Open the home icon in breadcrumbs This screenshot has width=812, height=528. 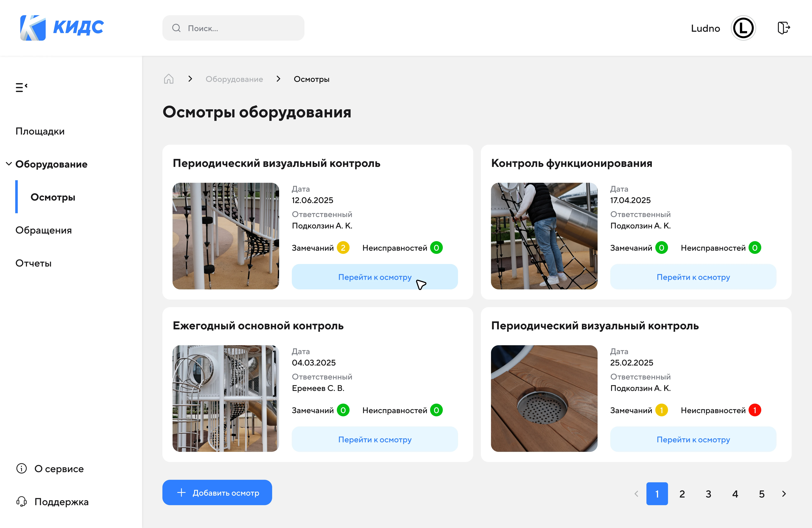click(169, 79)
